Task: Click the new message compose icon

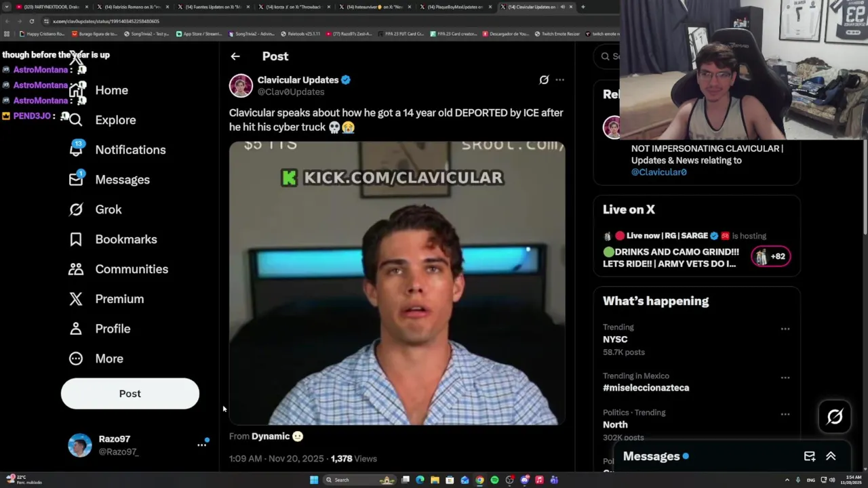Action: pos(810,456)
